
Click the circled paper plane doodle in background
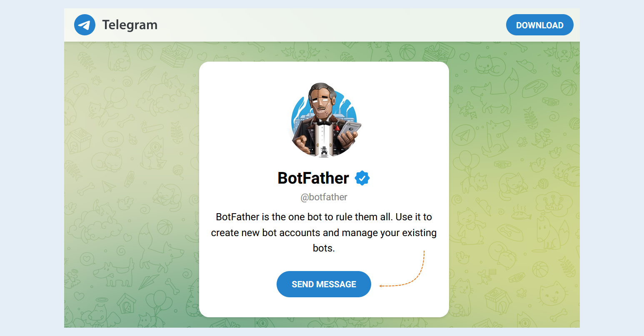[463, 135]
